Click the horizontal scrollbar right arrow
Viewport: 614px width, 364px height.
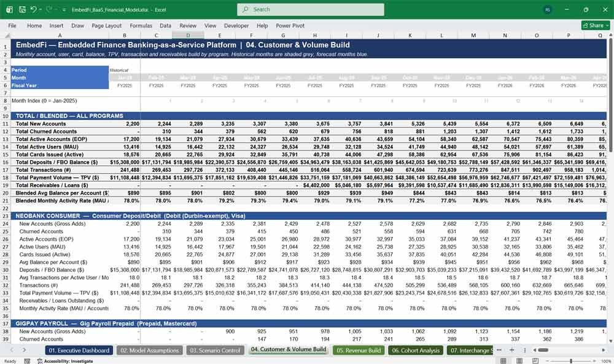tap(604, 350)
